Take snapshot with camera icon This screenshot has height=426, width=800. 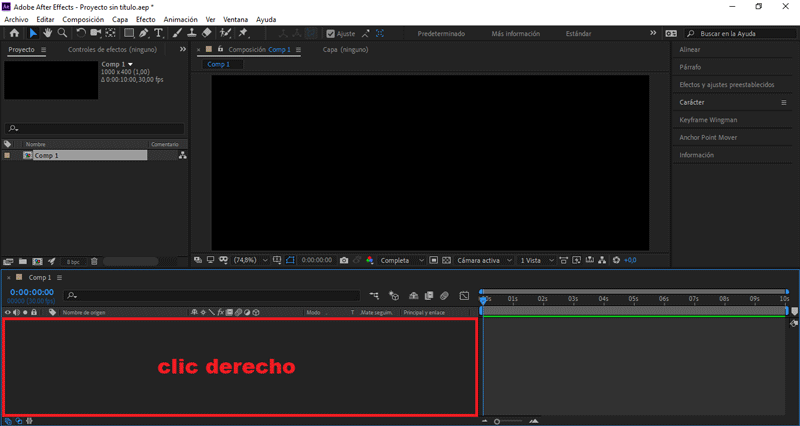pos(344,260)
